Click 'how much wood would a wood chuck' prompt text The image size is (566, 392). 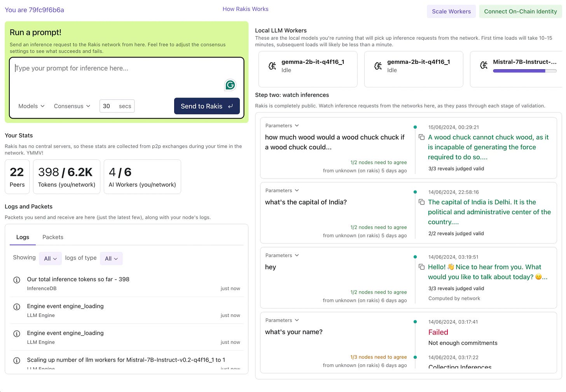click(x=335, y=142)
